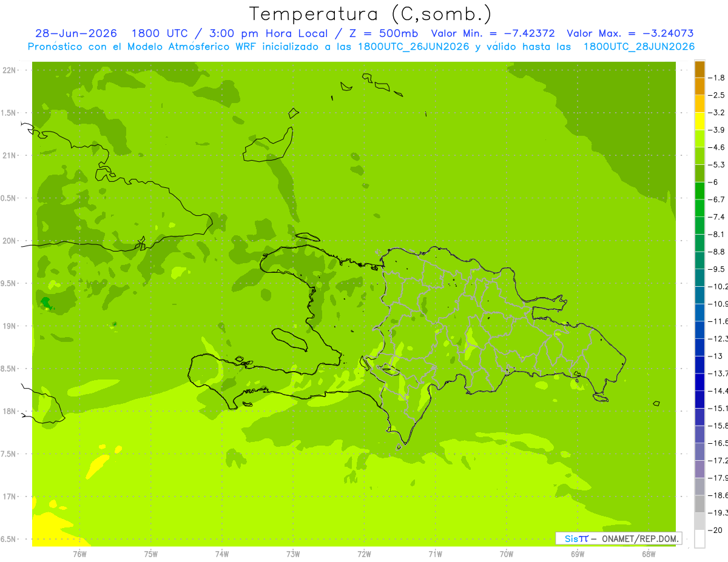Image resolution: width=728 pixels, height=562 pixels.
Task: Pick the green swatch between -6 and -6.7
Action: click(700, 190)
